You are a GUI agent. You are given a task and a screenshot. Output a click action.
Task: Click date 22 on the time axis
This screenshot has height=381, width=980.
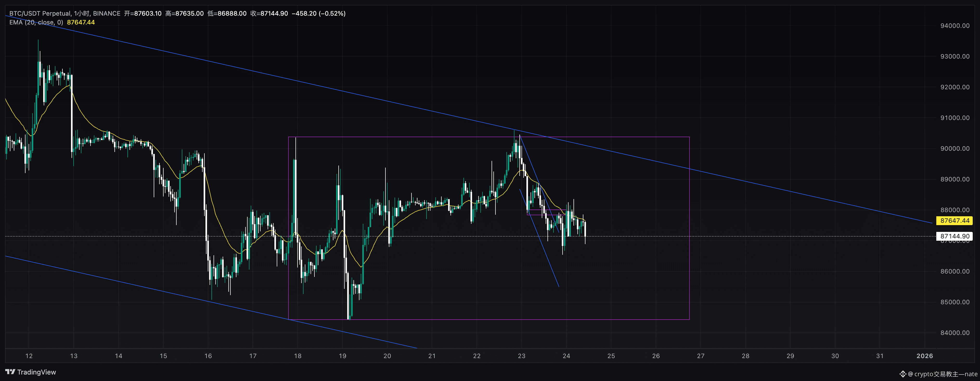click(477, 356)
